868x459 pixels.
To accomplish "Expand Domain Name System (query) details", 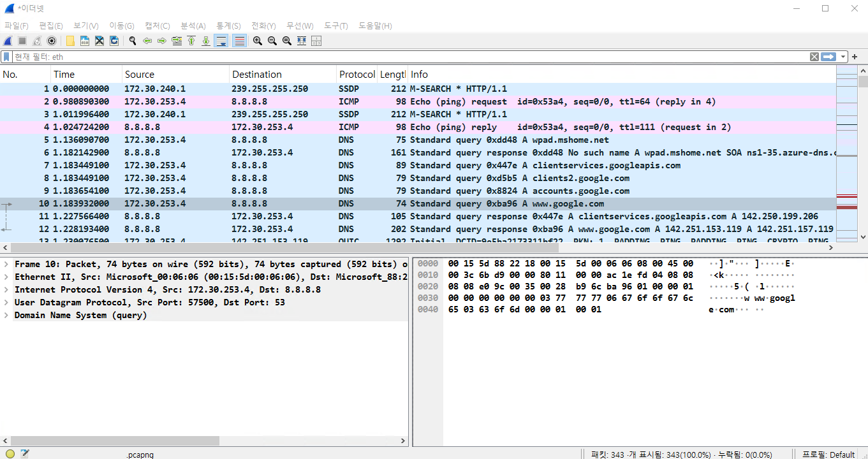I will click(x=6, y=315).
